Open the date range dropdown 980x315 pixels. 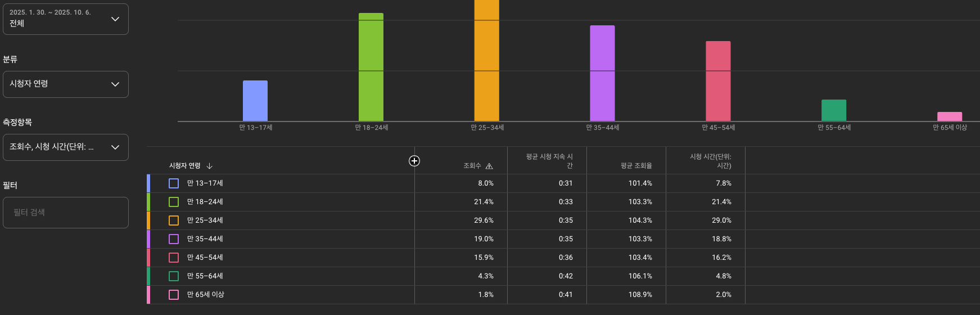(66, 19)
